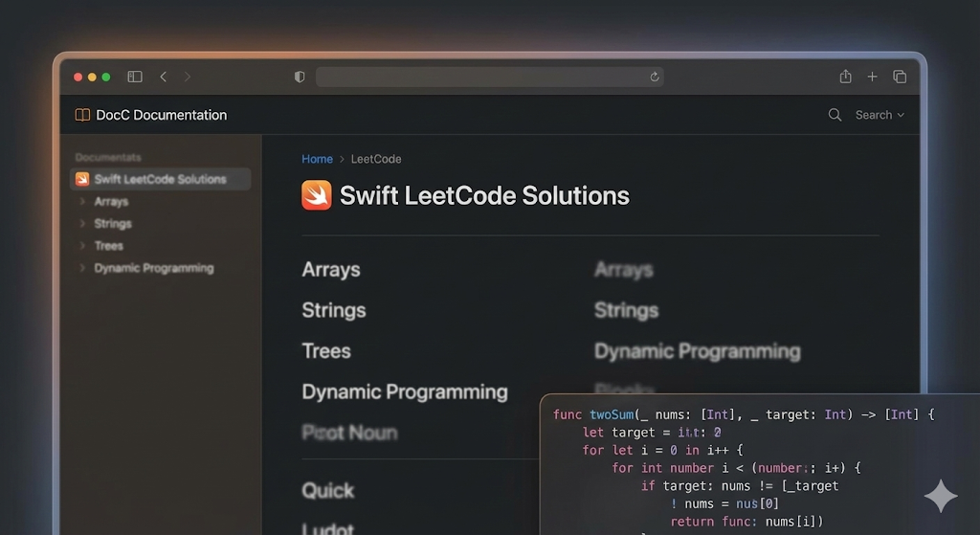The image size is (980, 535).
Task: Open Trees topic in left column
Action: tap(325, 350)
